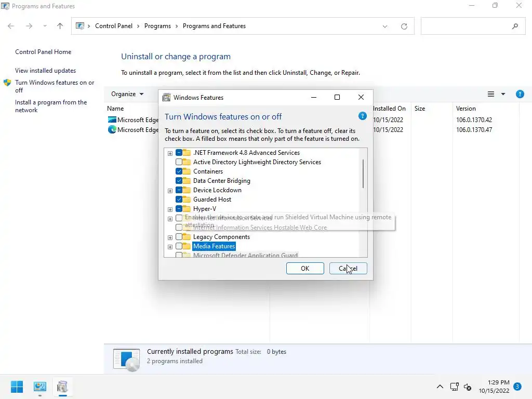The height and width of the screenshot is (399, 532).
Task: Open View installed updates link
Action: (46, 71)
